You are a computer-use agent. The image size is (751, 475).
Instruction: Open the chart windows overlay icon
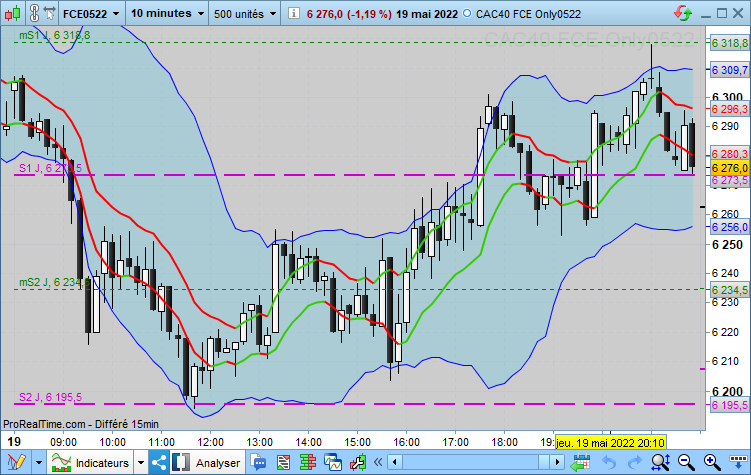333,462
